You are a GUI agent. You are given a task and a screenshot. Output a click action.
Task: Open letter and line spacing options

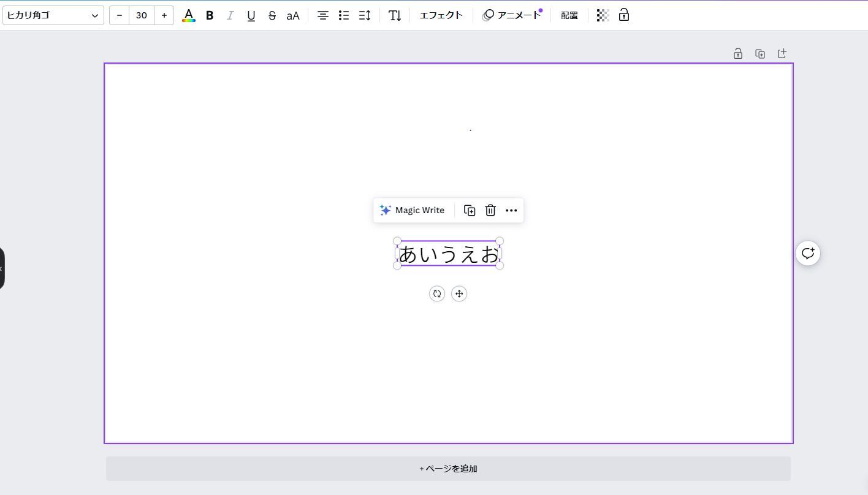365,15
